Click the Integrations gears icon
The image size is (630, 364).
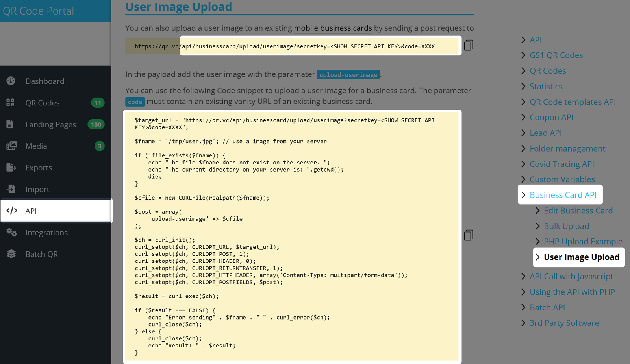tap(11, 233)
